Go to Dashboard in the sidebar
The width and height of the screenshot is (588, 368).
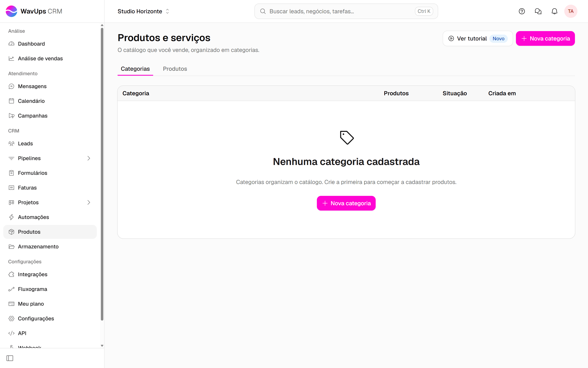point(50,44)
